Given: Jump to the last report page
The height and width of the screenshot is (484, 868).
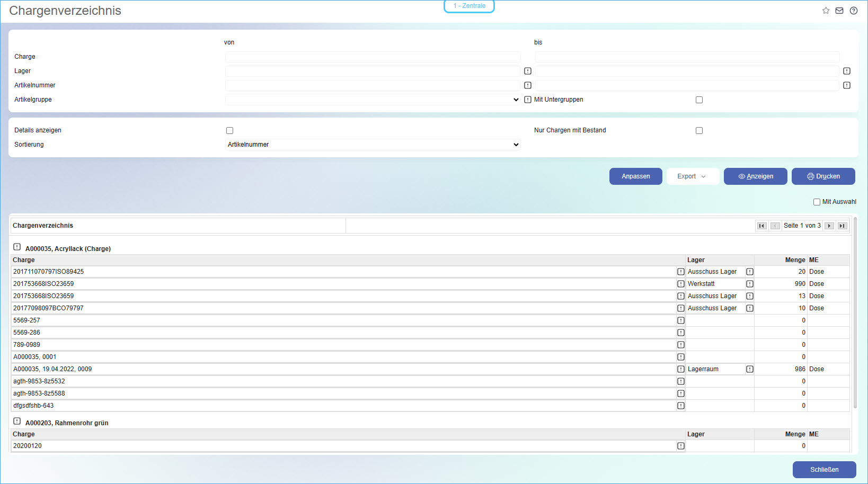Looking at the screenshot, I should tap(842, 226).
